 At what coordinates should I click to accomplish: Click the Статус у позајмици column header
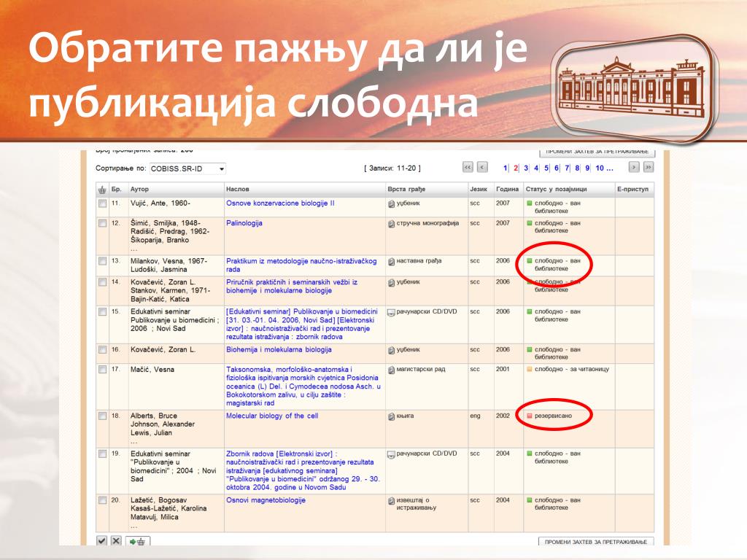[x=557, y=190]
